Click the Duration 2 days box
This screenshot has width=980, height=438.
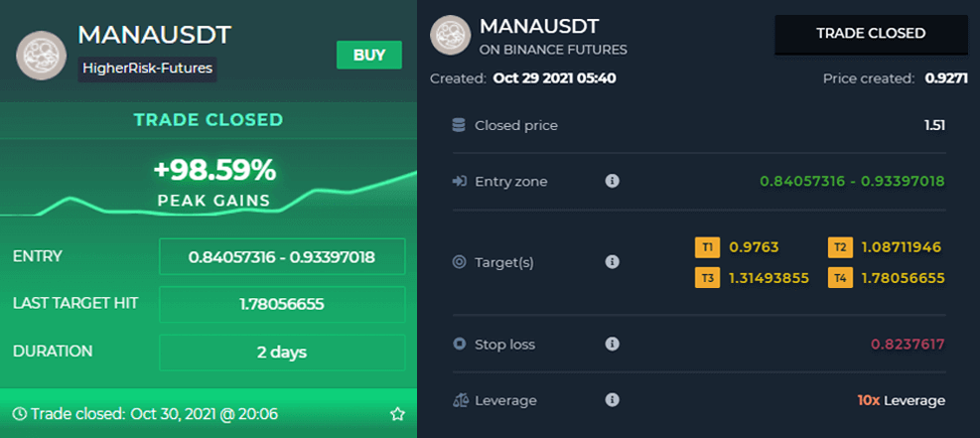282,352
